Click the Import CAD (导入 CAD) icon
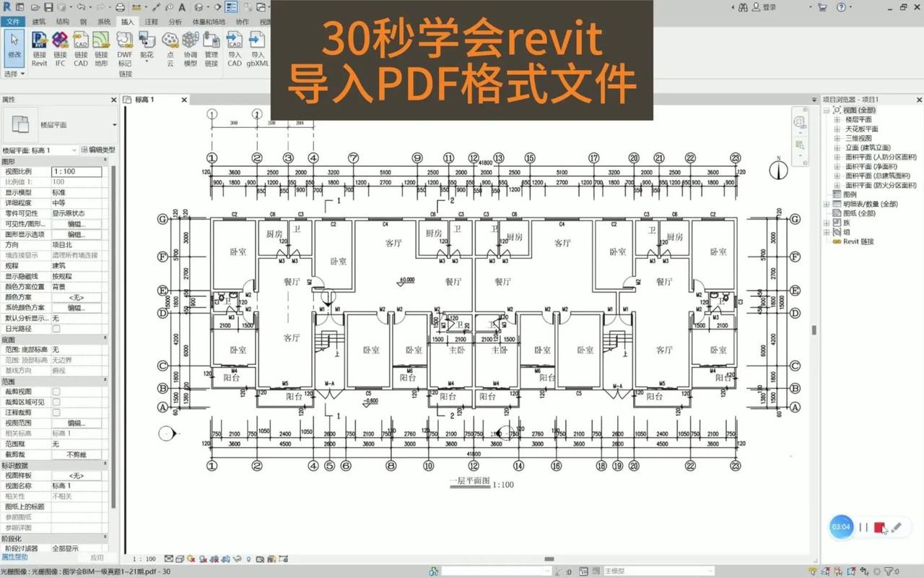 (x=235, y=49)
